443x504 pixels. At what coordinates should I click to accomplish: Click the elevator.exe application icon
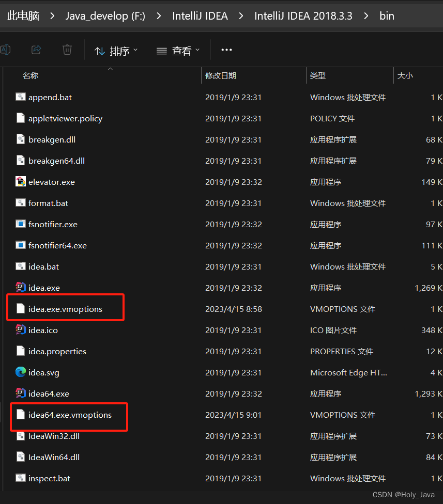tap(21, 182)
